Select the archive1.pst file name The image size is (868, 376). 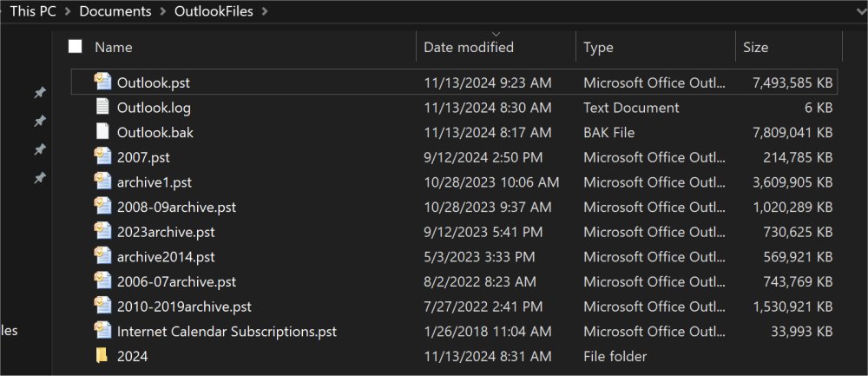[x=155, y=181]
